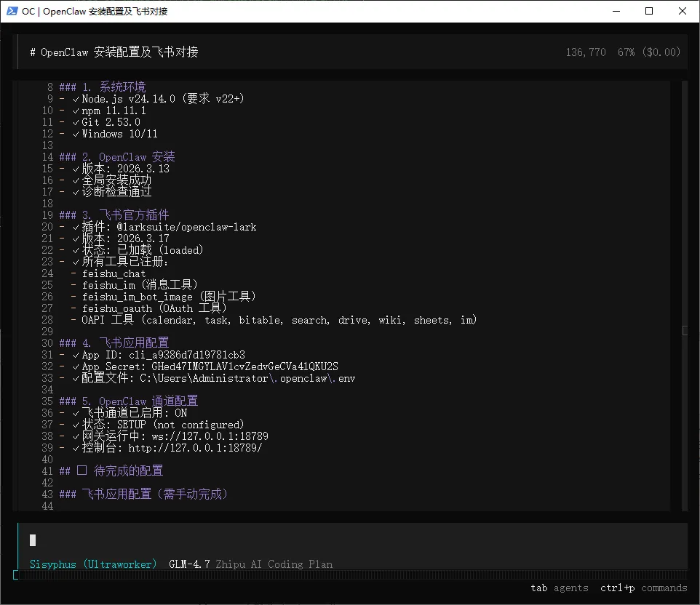700x605 pixels.
Task: Click the line '状态: 已加载 (loaded)'
Action: tap(143, 250)
